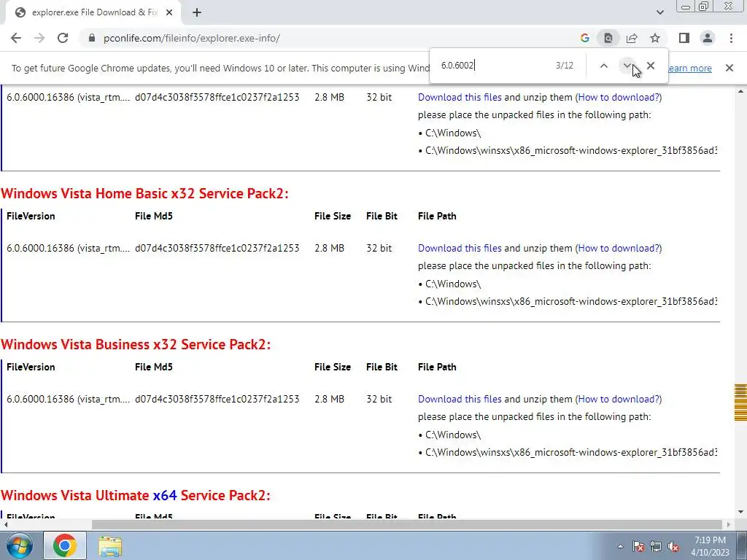Click the find bar text field
This screenshot has height=560, width=747.
tap(493, 66)
